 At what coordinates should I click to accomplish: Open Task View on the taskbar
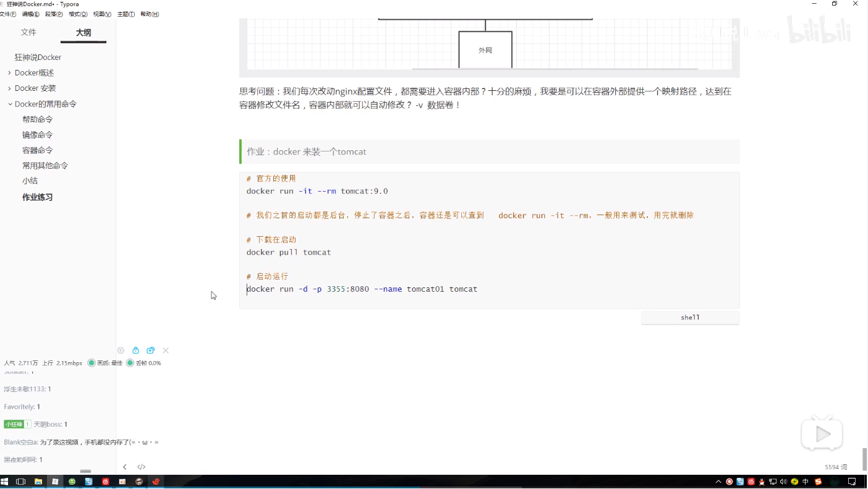coord(20,482)
